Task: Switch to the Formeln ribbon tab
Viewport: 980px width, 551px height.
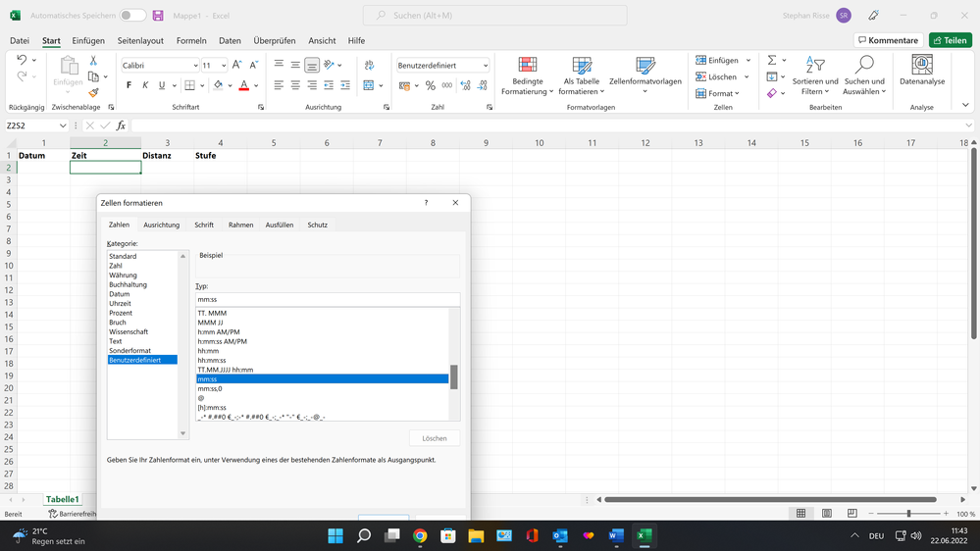Action: [x=191, y=40]
